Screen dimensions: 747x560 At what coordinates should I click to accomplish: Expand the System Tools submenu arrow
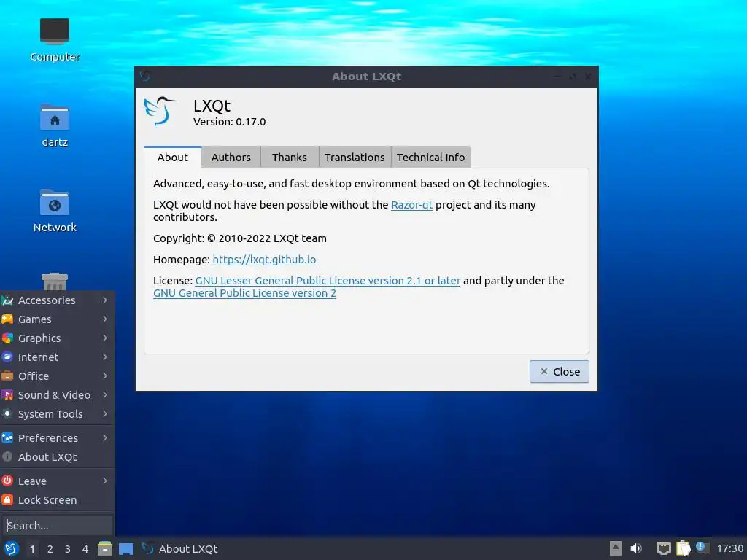pyautogui.click(x=105, y=414)
